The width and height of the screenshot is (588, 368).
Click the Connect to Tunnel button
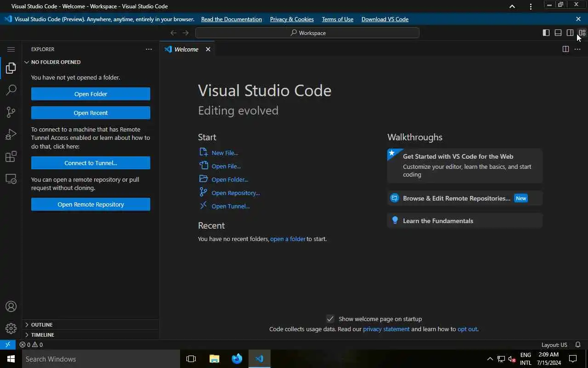(x=90, y=163)
